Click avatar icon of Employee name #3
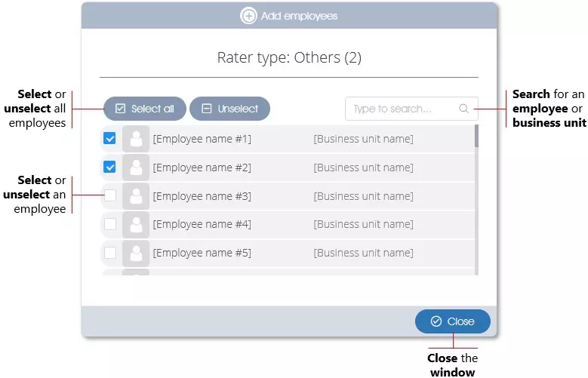Viewport: 588px width, 378px height. coord(136,195)
